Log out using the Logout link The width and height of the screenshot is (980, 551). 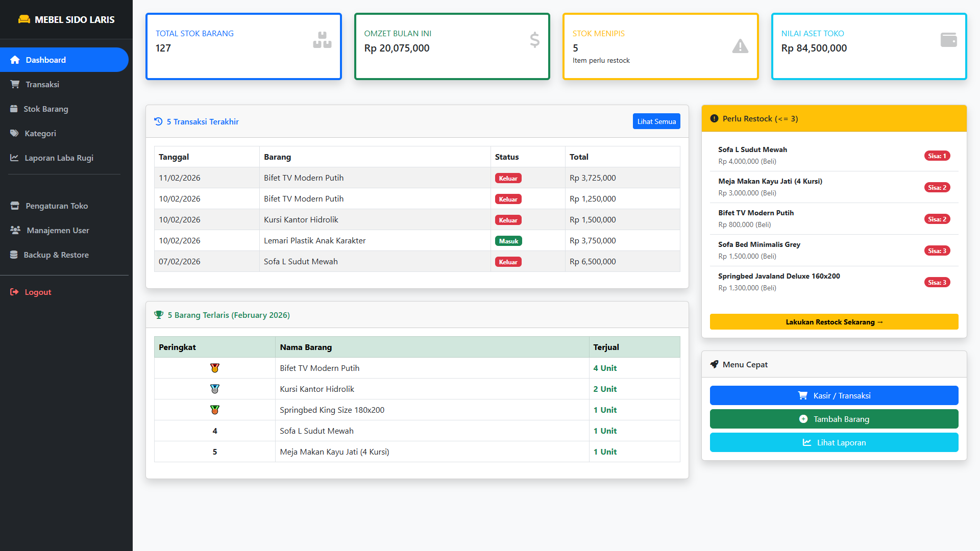(38, 292)
